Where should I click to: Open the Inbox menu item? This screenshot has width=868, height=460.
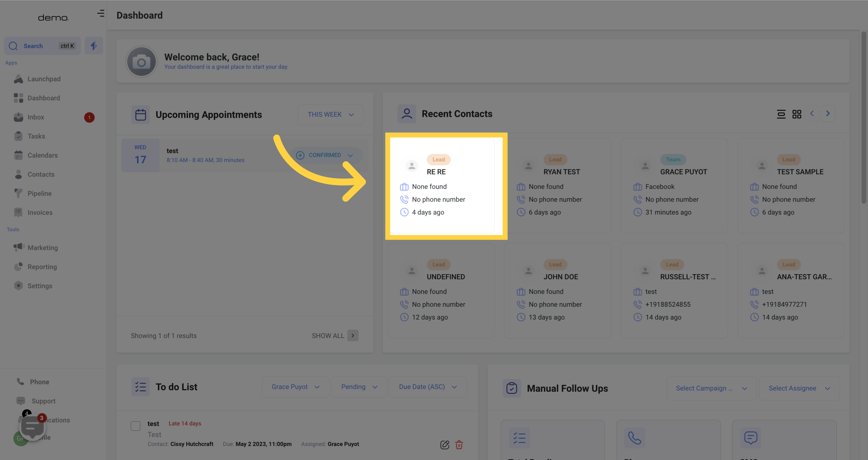point(36,117)
